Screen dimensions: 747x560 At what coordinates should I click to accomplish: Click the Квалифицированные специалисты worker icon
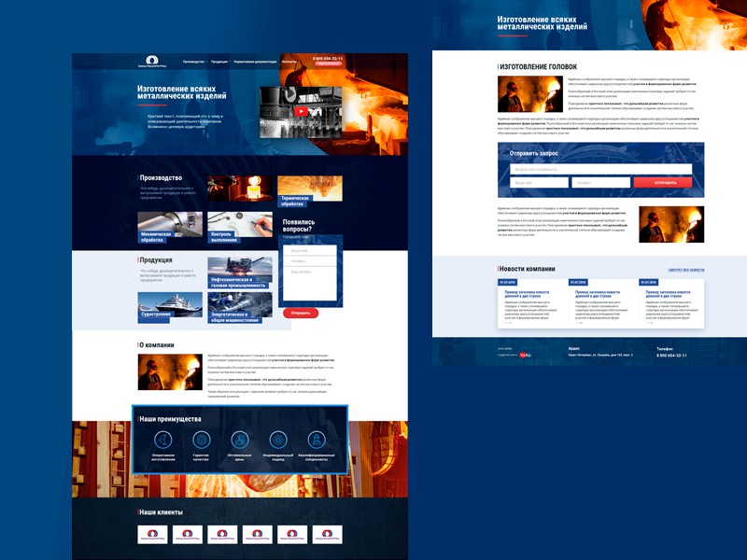point(317,440)
